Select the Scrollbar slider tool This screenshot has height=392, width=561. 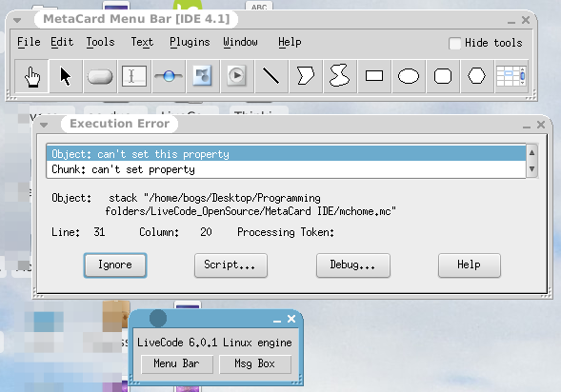click(169, 76)
